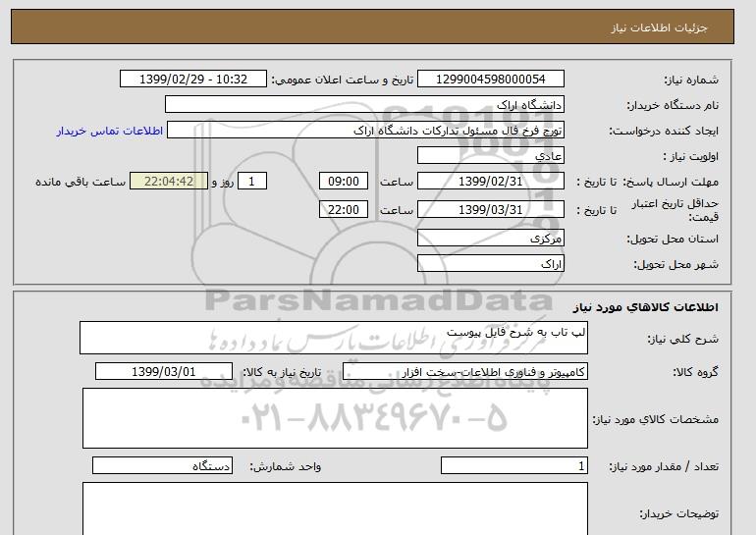
Task: Click the label نام دستگاه خریدار
Action: [673, 105]
